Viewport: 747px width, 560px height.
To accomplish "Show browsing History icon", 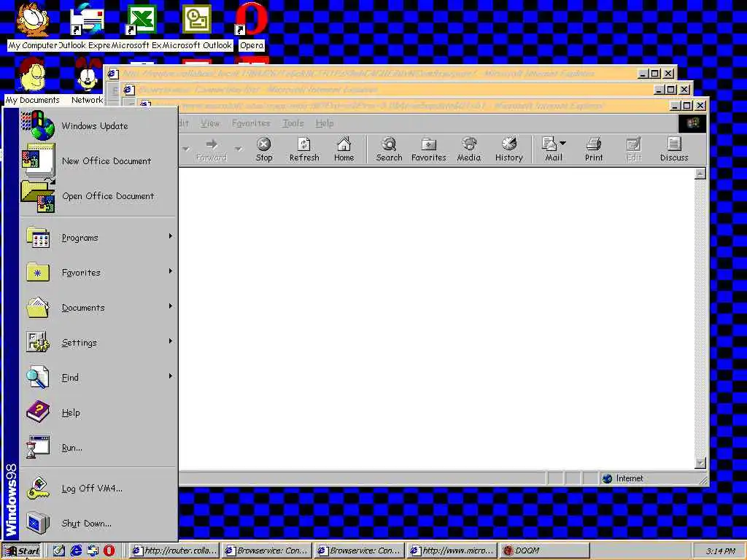I will (508, 149).
